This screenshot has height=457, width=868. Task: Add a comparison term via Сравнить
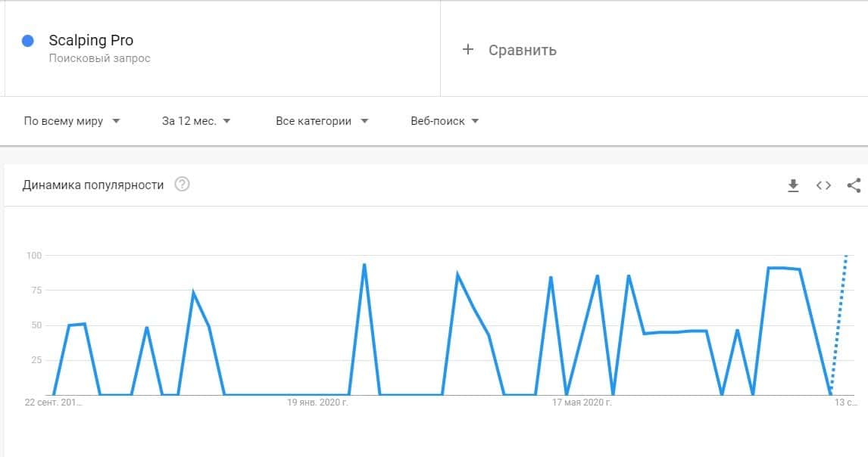[522, 50]
